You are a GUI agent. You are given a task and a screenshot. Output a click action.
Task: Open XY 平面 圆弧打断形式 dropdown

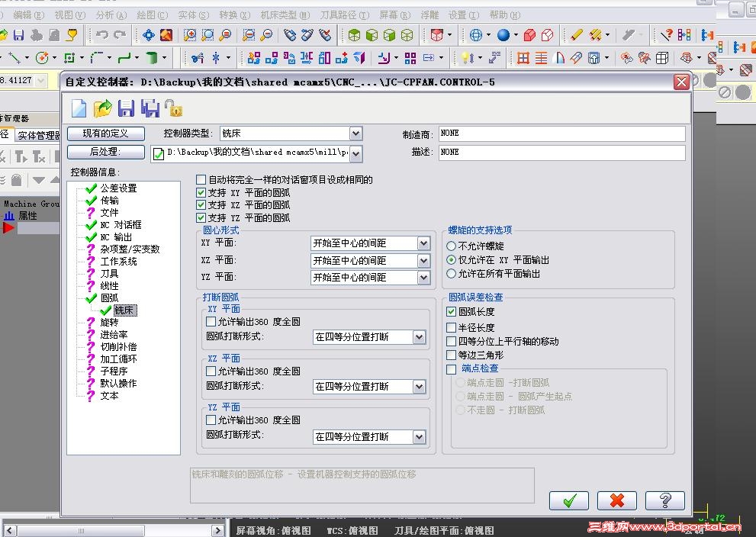(419, 337)
